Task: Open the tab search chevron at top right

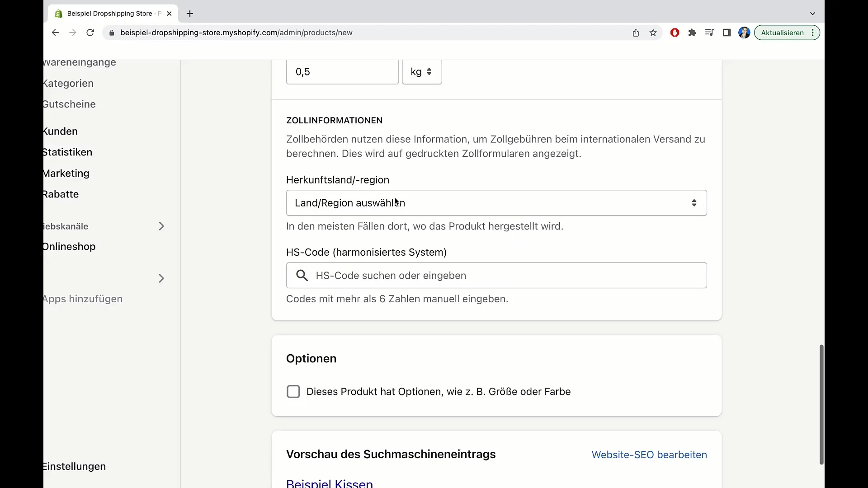Action: pos(812,14)
